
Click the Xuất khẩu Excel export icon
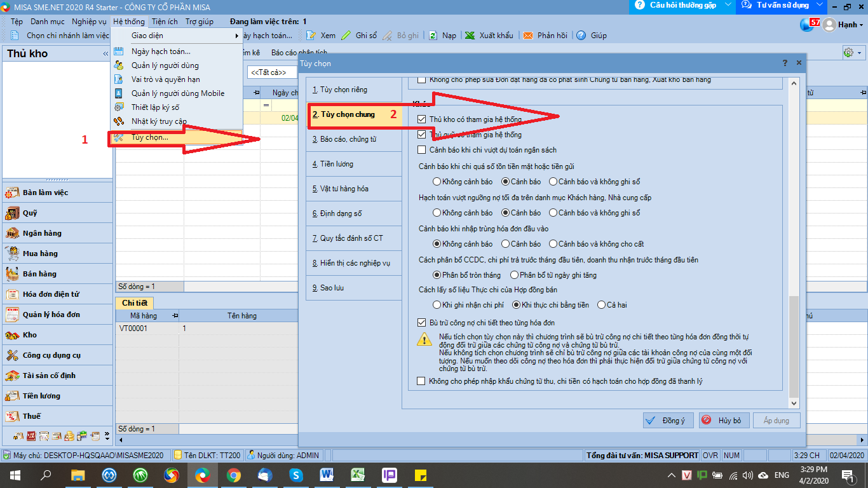tap(470, 36)
